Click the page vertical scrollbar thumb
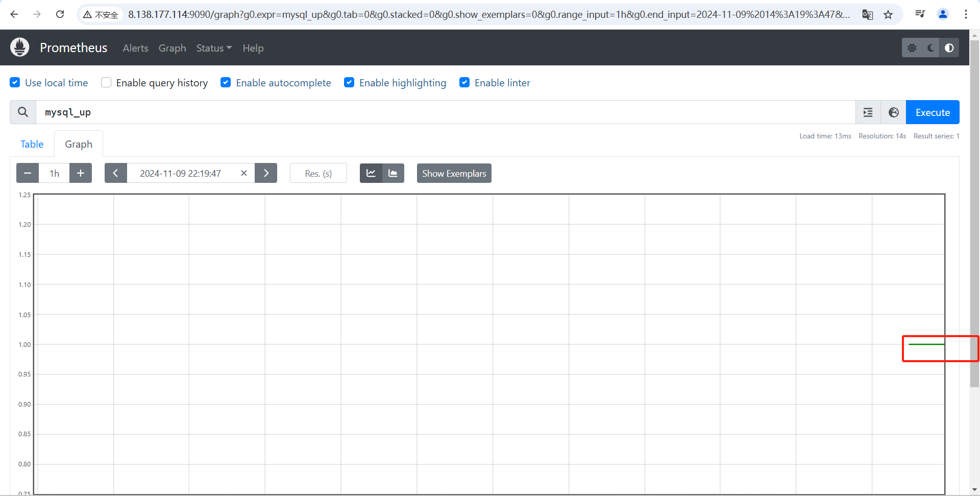Screen dimensions: 980x496 tap(974, 214)
